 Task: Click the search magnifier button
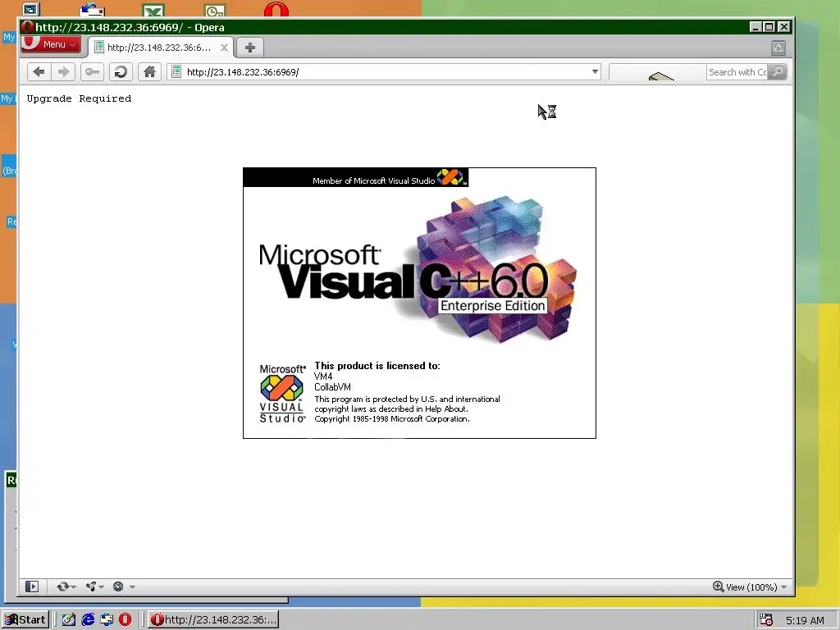pyautogui.click(x=778, y=72)
